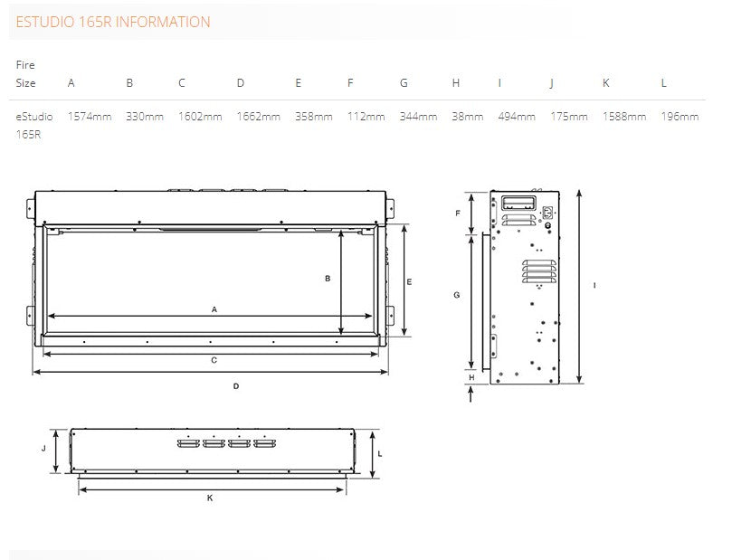Click dimension label D below front view
The height and width of the screenshot is (560, 732).
236,386
